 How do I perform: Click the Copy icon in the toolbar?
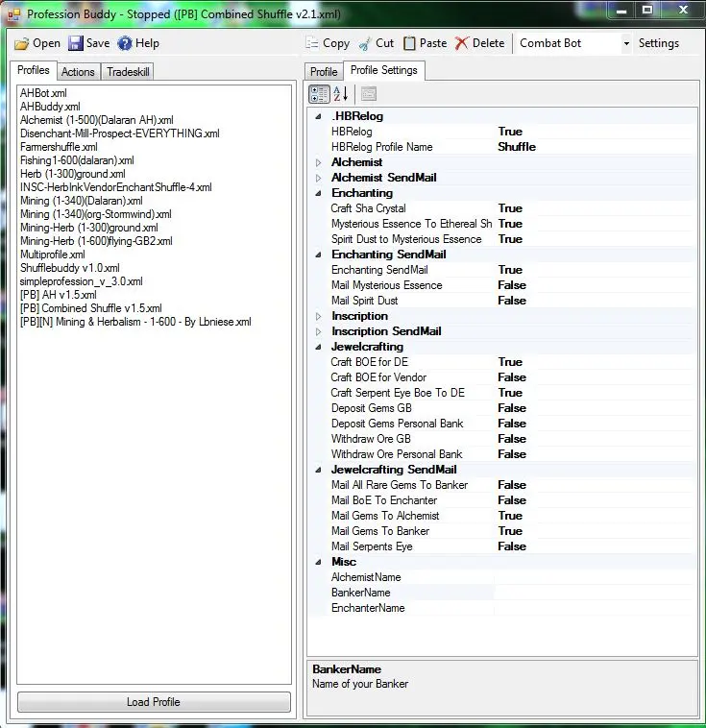click(x=311, y=43)
